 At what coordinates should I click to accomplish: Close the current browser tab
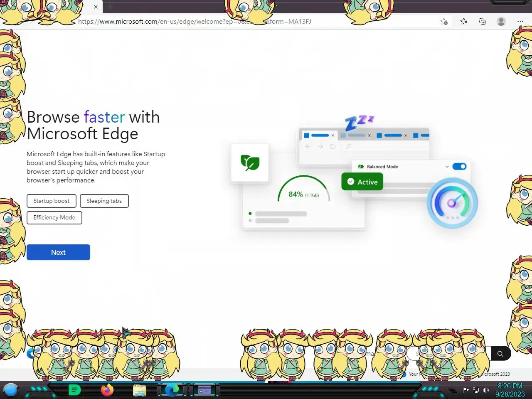(96, 7)
